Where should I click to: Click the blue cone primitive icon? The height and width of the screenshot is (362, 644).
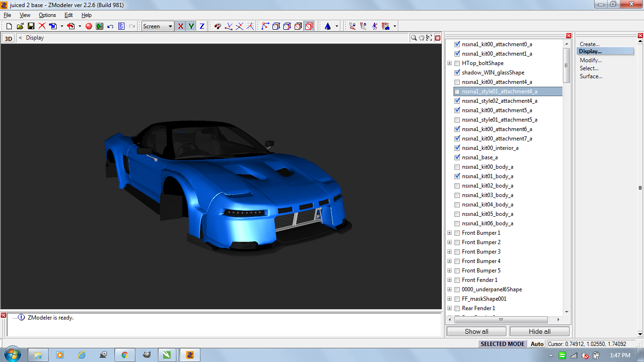(x=328, y=26)
